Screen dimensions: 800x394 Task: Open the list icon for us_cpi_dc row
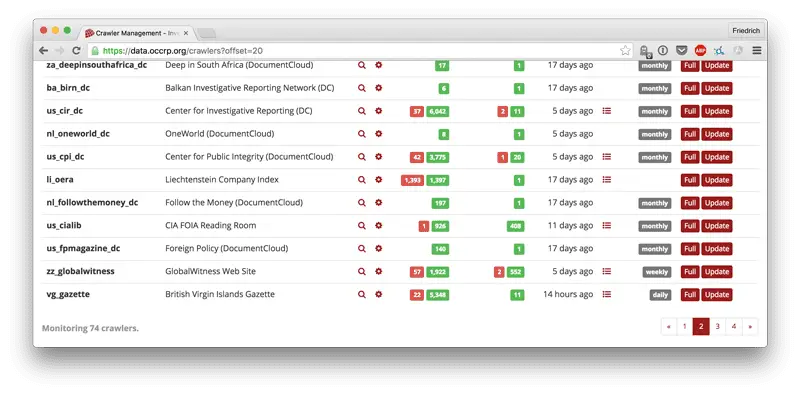pyautogui.click(x=607, y=157)
